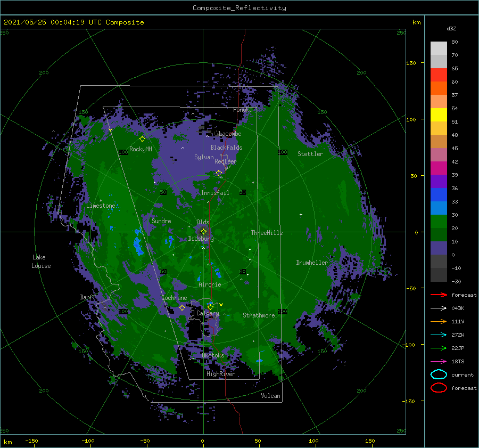
Task: Click the green 22JP arrow icon
Action: tap(439, 348)
